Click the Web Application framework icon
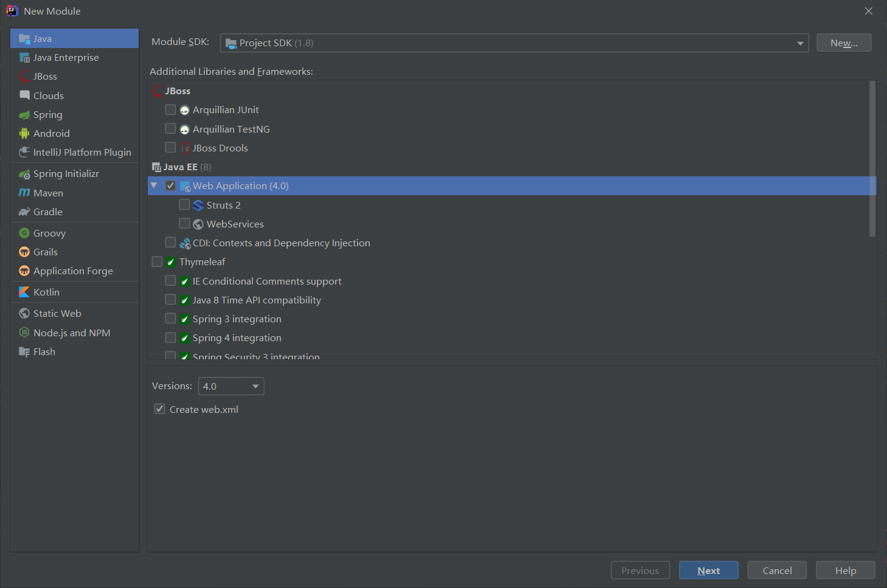Screen dimensions: 887x588 (x=185, y=186)
